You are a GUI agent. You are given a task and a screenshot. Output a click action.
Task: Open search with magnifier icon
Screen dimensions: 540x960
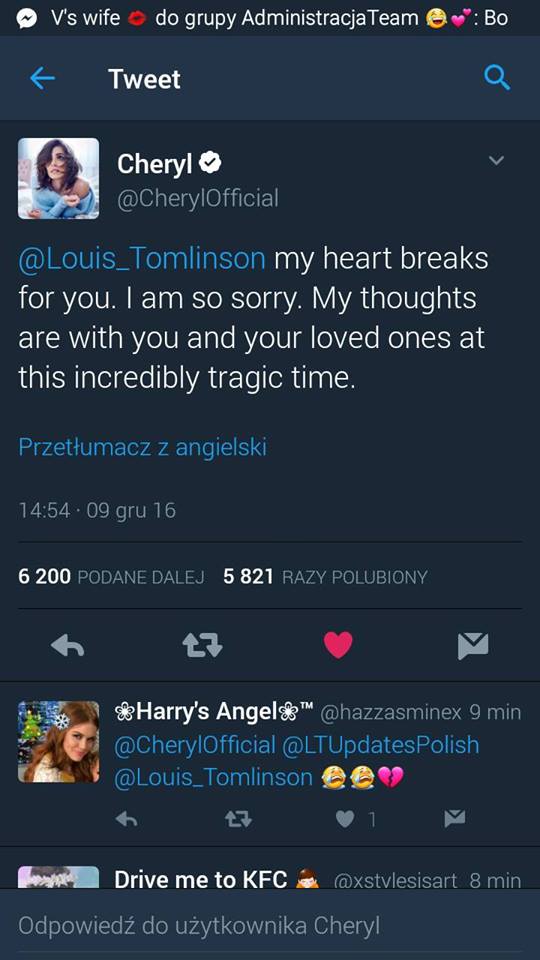pos(496,78)
